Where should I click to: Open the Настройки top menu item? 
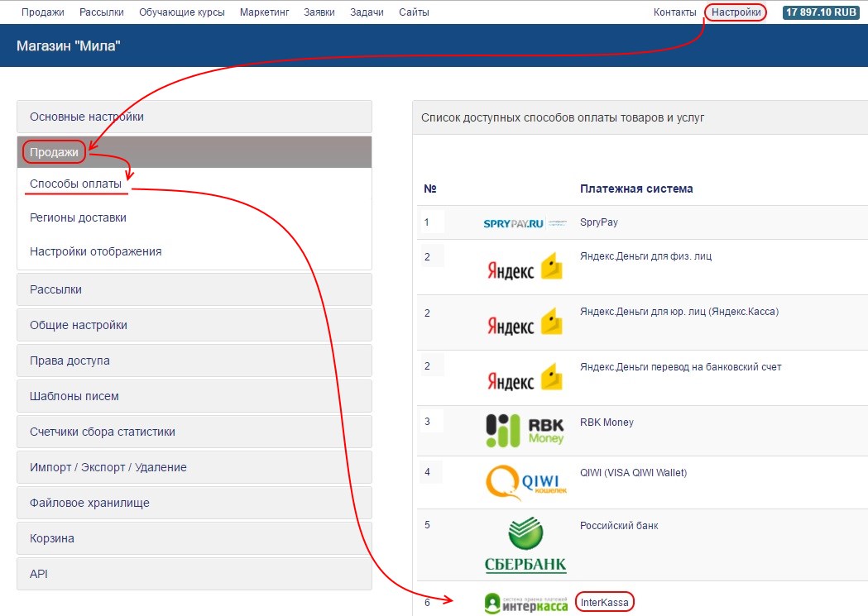736,12
